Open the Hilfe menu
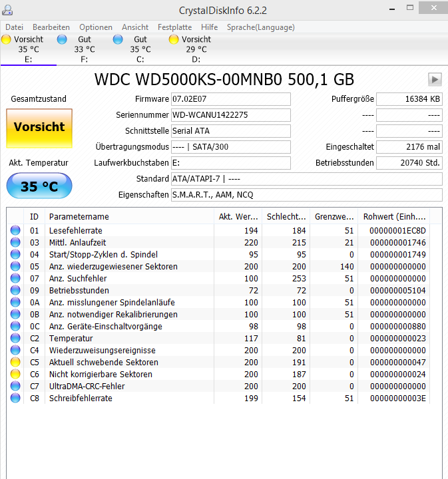This screenshot has height=479, width=448. (209, 27)
